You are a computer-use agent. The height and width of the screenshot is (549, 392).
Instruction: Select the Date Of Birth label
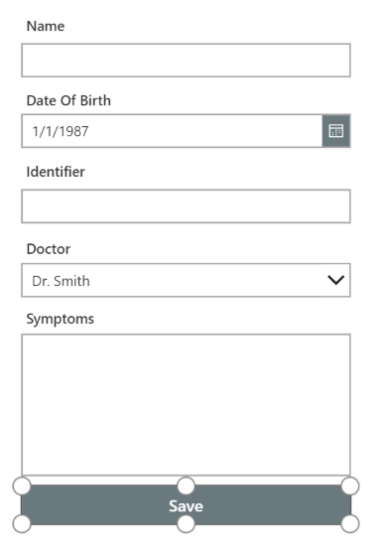tap(68, 100)
